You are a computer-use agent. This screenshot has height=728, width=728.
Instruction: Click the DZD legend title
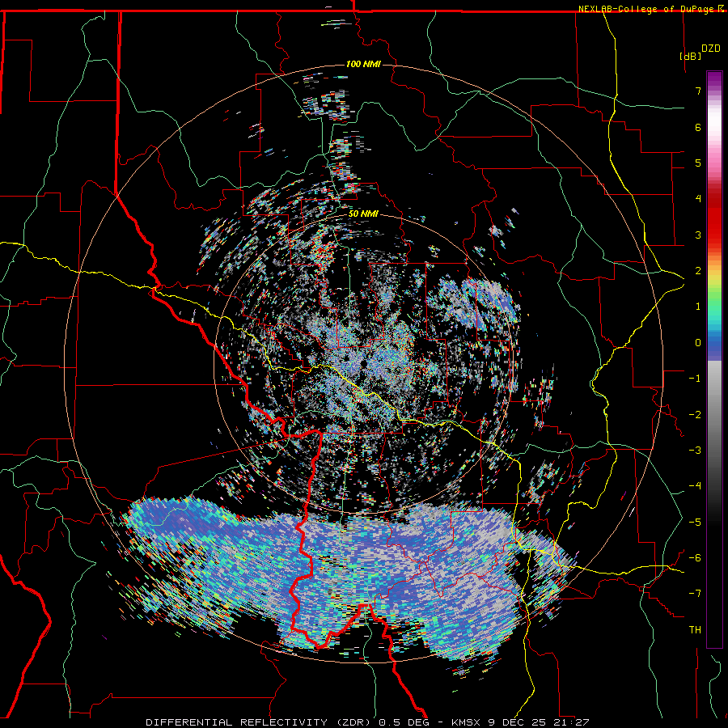(x=711, y=49)
